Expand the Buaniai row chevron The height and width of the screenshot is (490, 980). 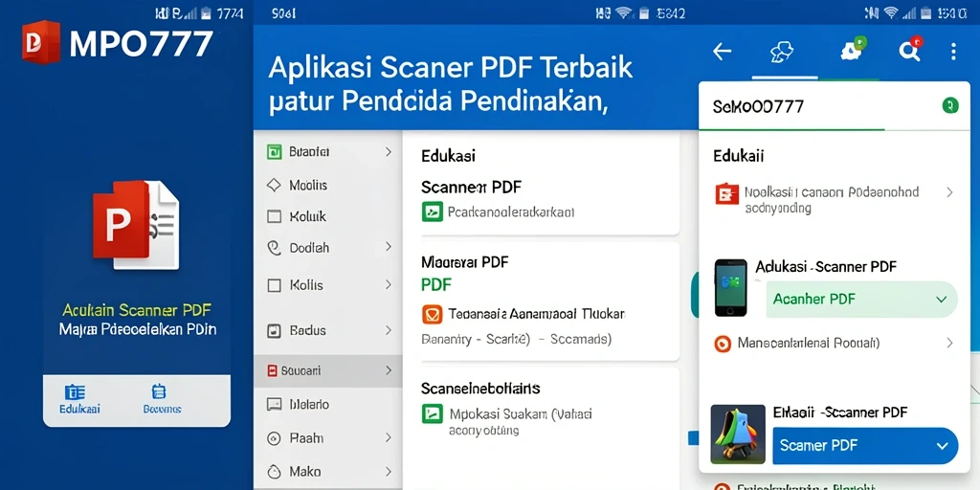click(x=389, y=152)
